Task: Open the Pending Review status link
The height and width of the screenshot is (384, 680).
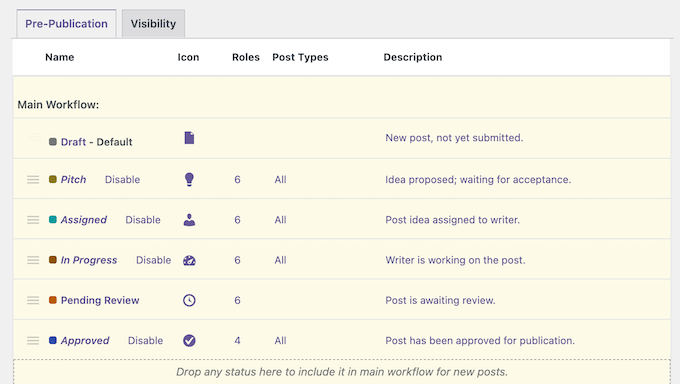Action: (100, 300)
